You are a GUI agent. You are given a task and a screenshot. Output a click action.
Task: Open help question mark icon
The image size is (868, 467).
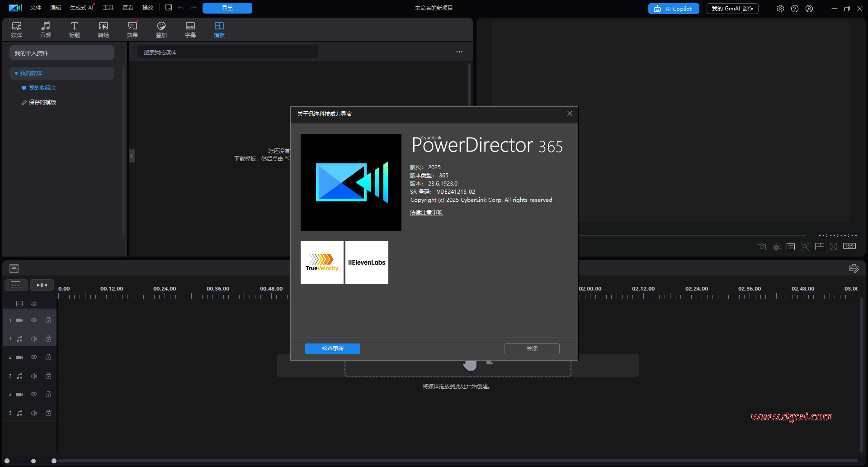point(795,9)
